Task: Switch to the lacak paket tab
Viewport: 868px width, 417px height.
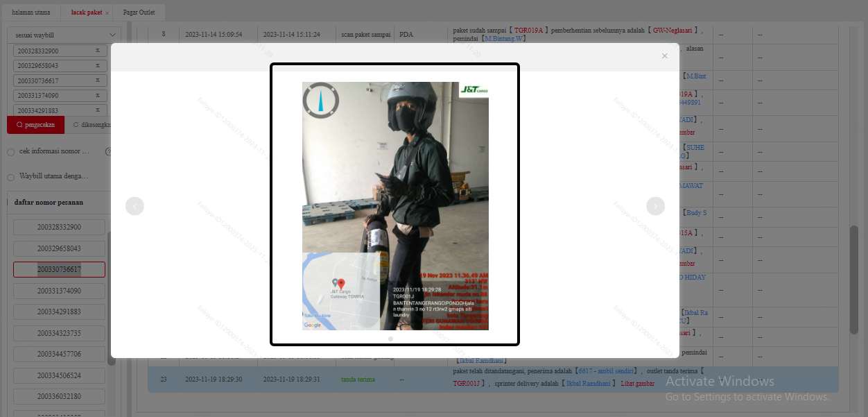Action: pos(87,12)
